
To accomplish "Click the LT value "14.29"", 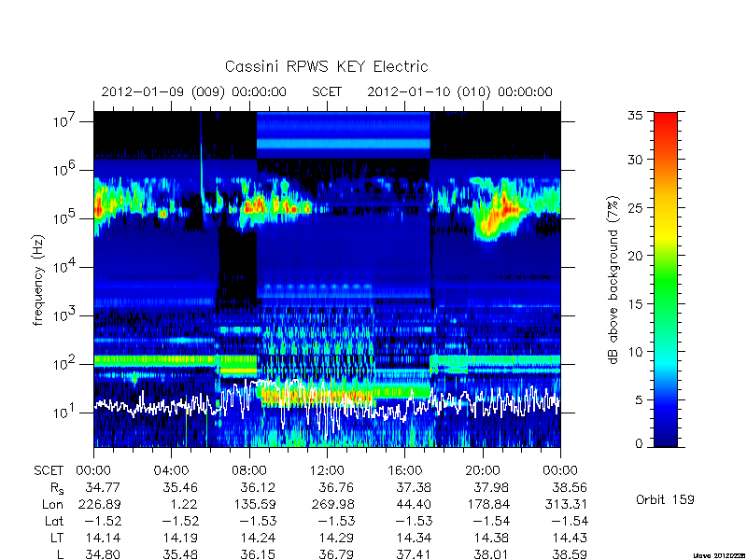I will click(x=336, y=538).
